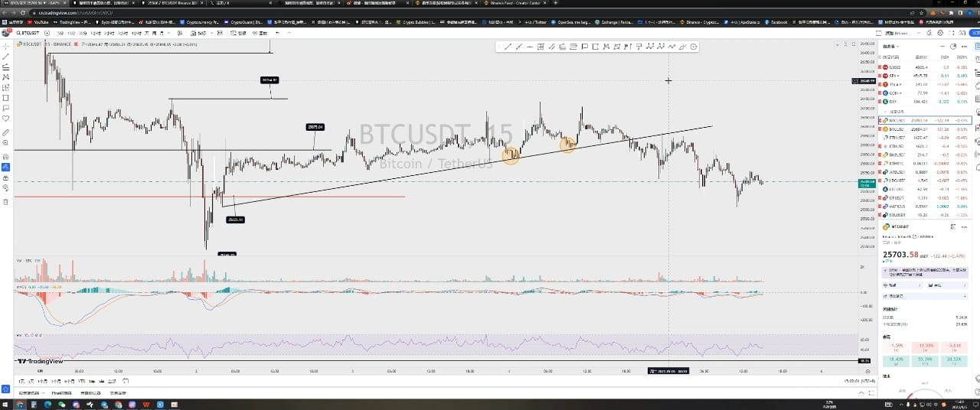
Task: Select the YTD date range at chart bottom
Action: click(x=82, y=381)
